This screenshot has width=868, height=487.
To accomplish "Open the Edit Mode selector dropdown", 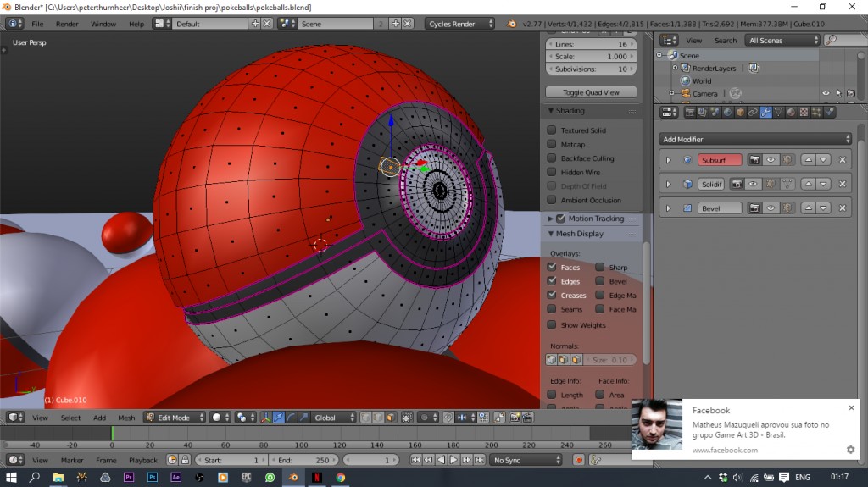I will click(x=175, y=418).
